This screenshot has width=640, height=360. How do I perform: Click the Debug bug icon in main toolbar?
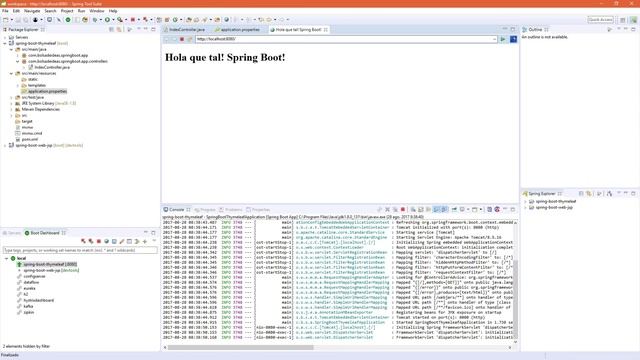(x=95, y=20)
